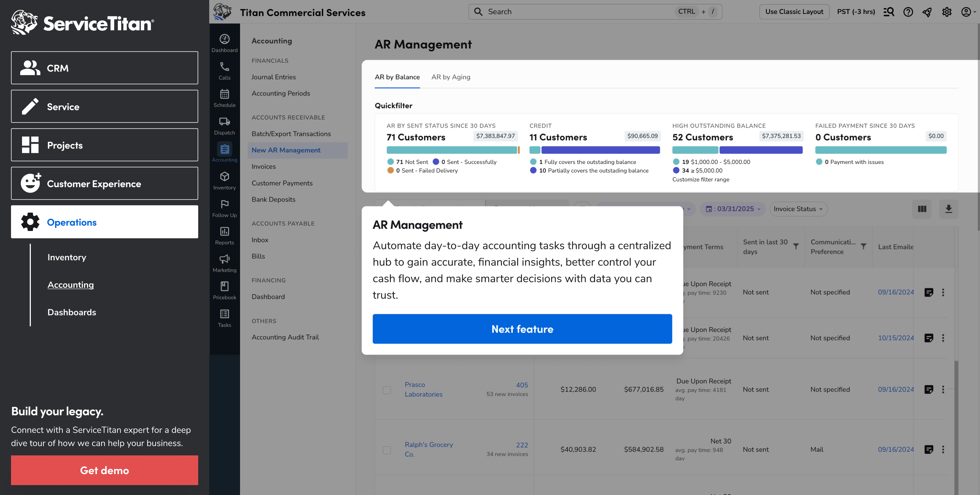Open the settings gear icon in top bar

[947, 12]
